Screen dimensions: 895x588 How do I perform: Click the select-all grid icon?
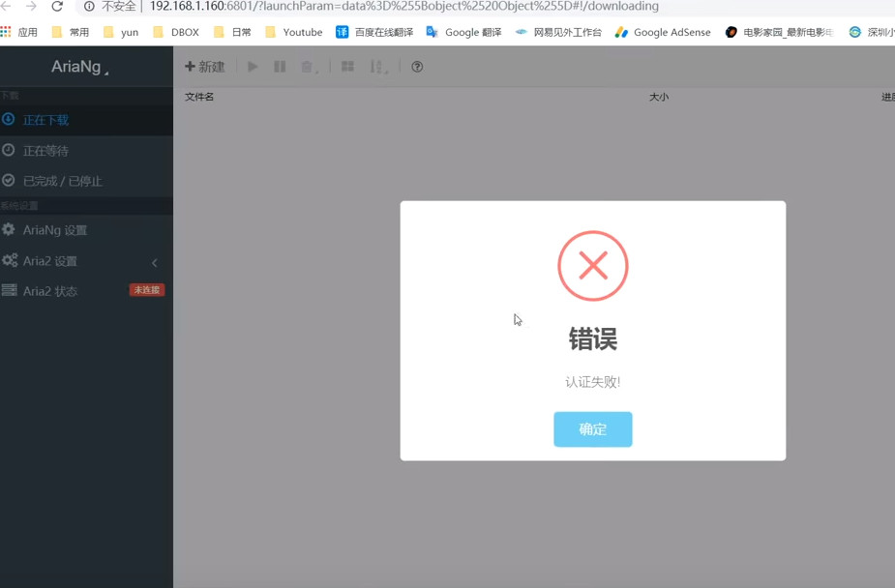(347, 67)
